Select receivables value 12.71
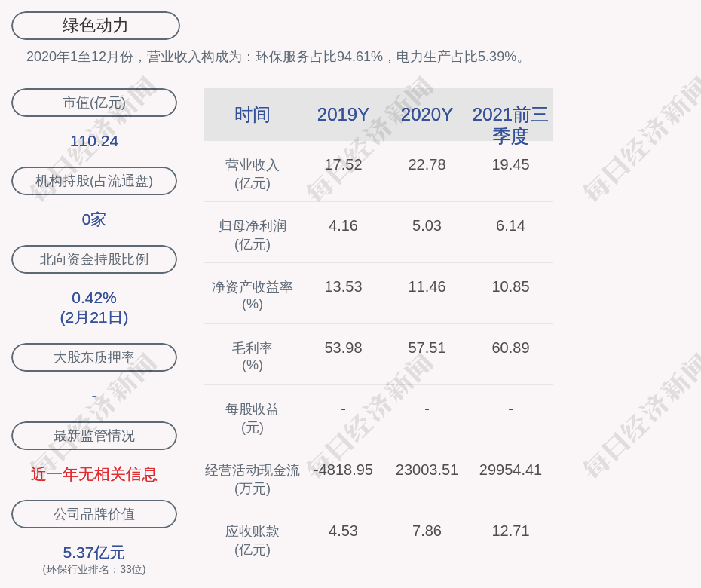701x588 pixels. click(x=510, y=531)
